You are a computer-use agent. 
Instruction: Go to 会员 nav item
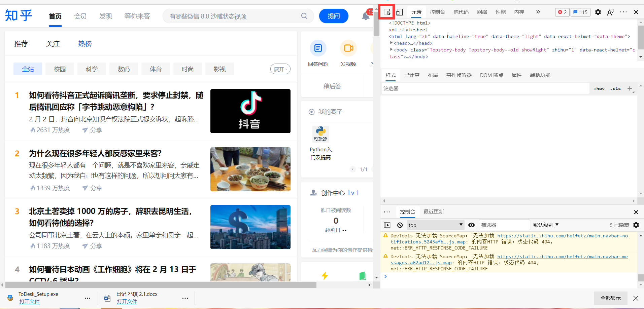pyautogui.click(x=80, y=16)
